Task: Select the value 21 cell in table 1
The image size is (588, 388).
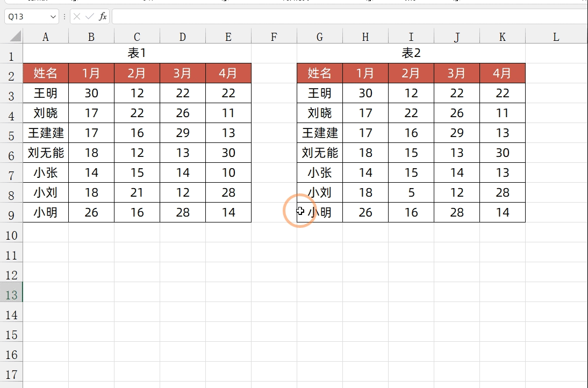Action: [137, 192]
